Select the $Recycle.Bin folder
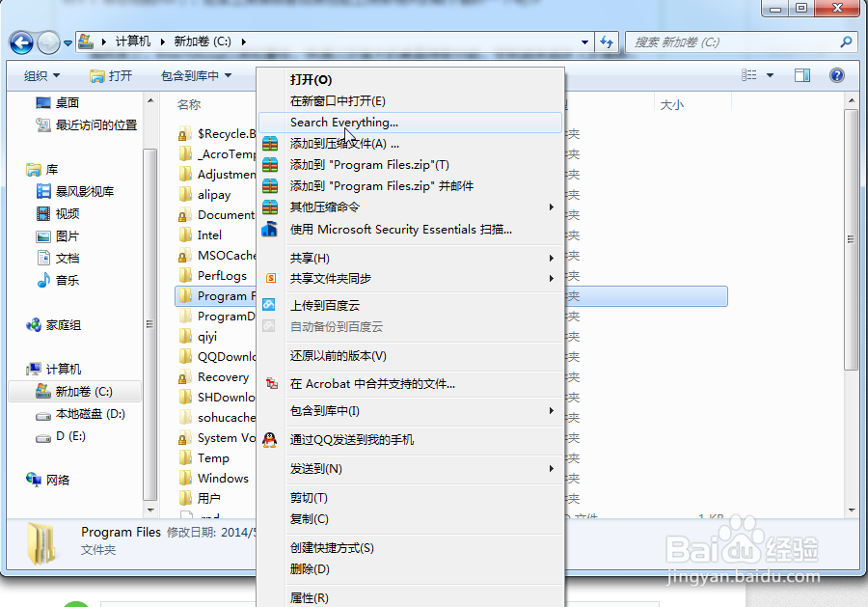Screen dimensions: 868x607 pyautogui.click(x=217, y=133)
